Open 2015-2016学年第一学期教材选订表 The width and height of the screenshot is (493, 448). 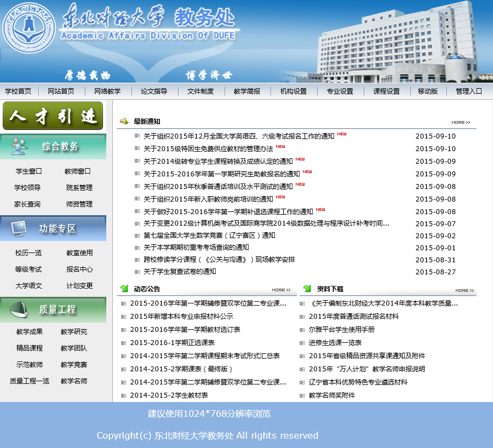point(185,330)
